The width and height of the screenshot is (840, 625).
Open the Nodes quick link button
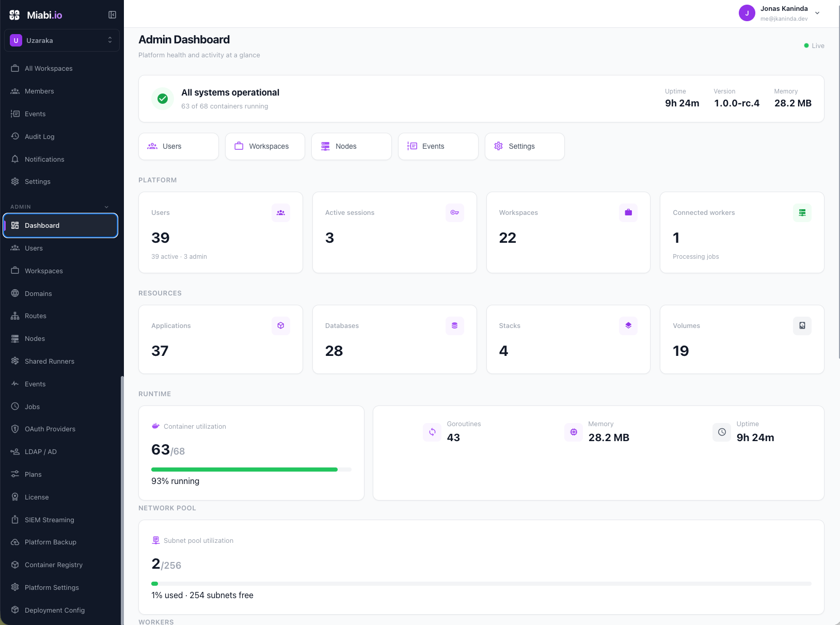[352, 146]
